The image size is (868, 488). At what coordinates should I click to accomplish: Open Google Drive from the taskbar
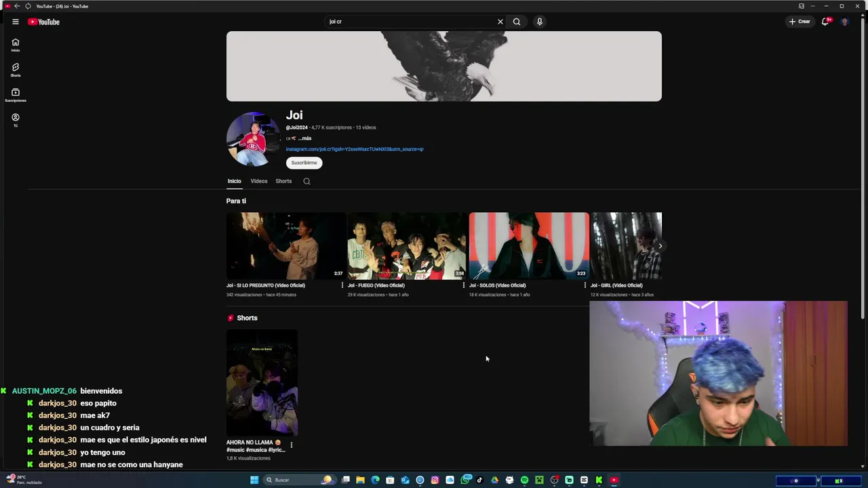pyautogui.click(x=494, y=480)
